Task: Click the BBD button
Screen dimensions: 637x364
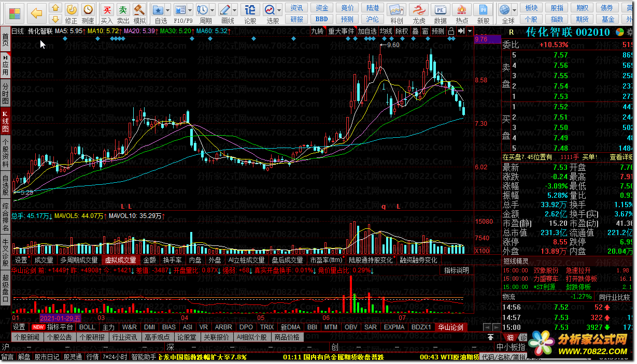Action: (322, 19)
